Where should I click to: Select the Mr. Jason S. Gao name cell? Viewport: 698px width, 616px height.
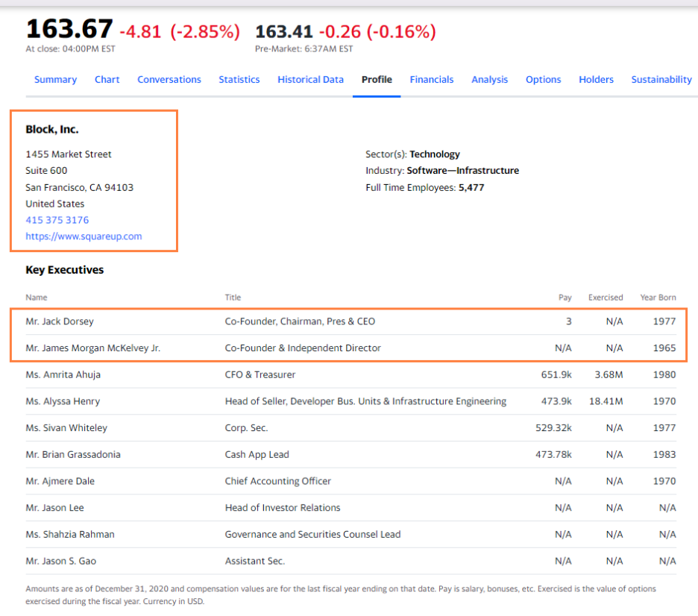click(x=60, y=562)
